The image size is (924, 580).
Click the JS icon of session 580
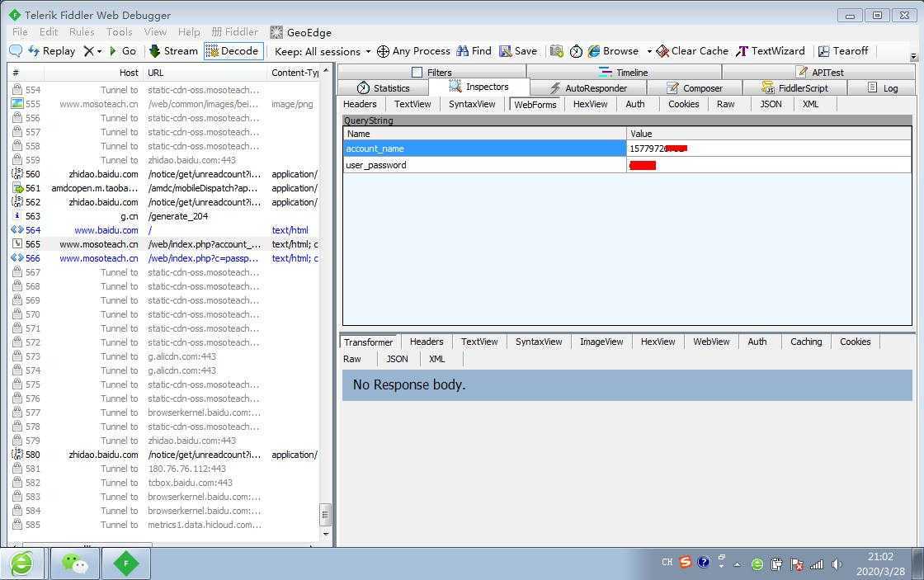click(x=17, y=455)
